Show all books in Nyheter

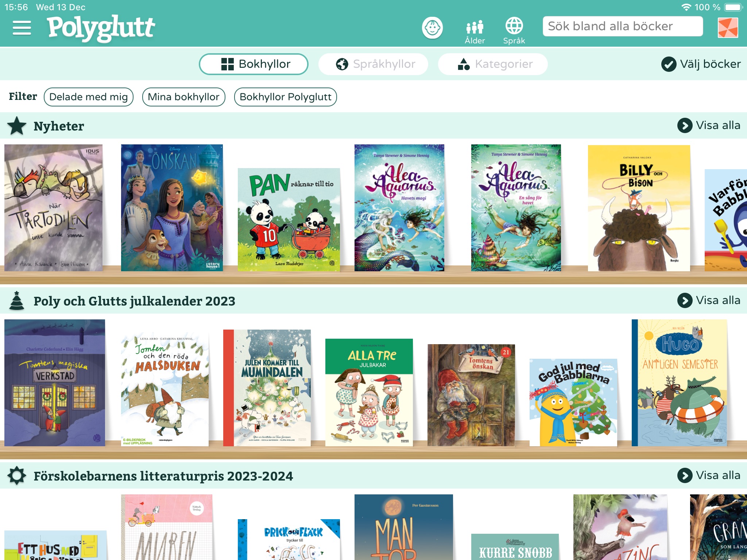click(x=709, y=125)
